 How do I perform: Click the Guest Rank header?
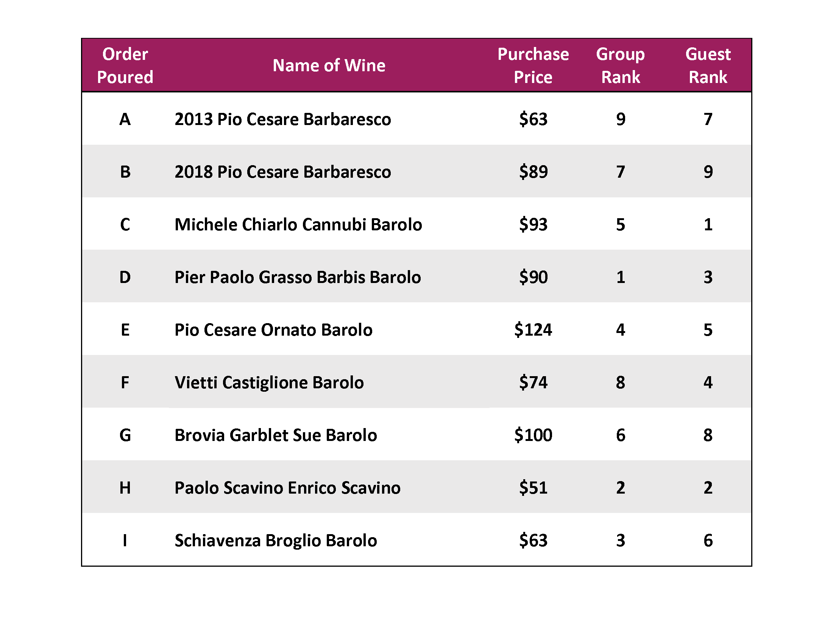pyautogui.click(x=708, y=65)
